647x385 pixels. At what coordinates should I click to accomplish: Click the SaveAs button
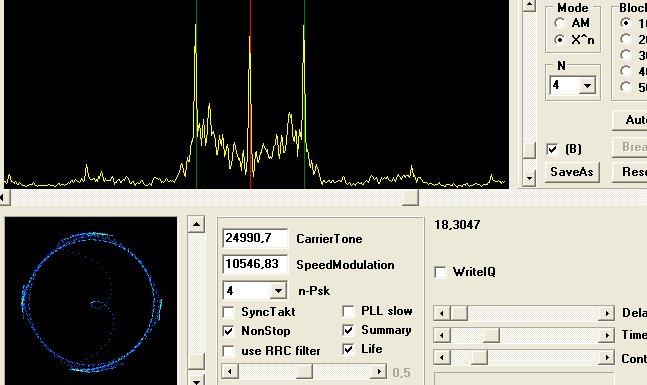[x=572, y=172]
